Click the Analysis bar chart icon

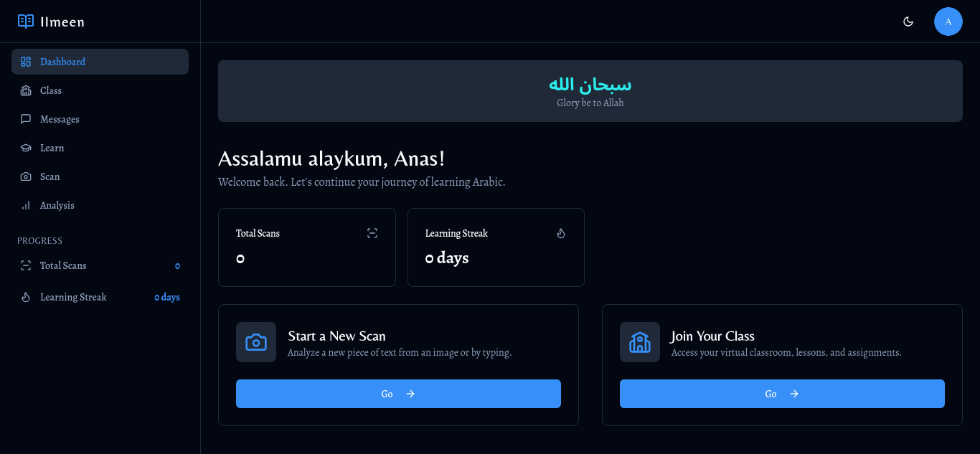(26, 205)
